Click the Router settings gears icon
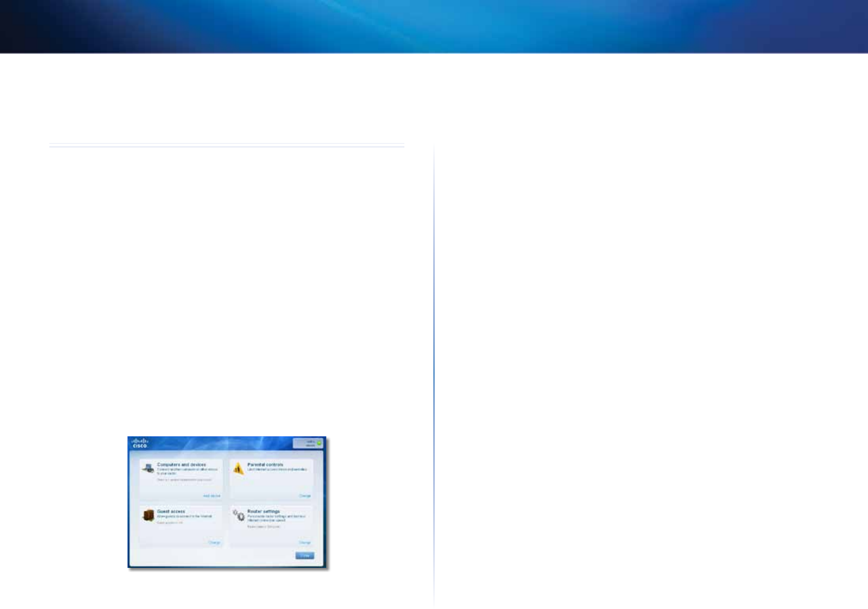This screenshot has width=868, height=609. click(238, 515)
